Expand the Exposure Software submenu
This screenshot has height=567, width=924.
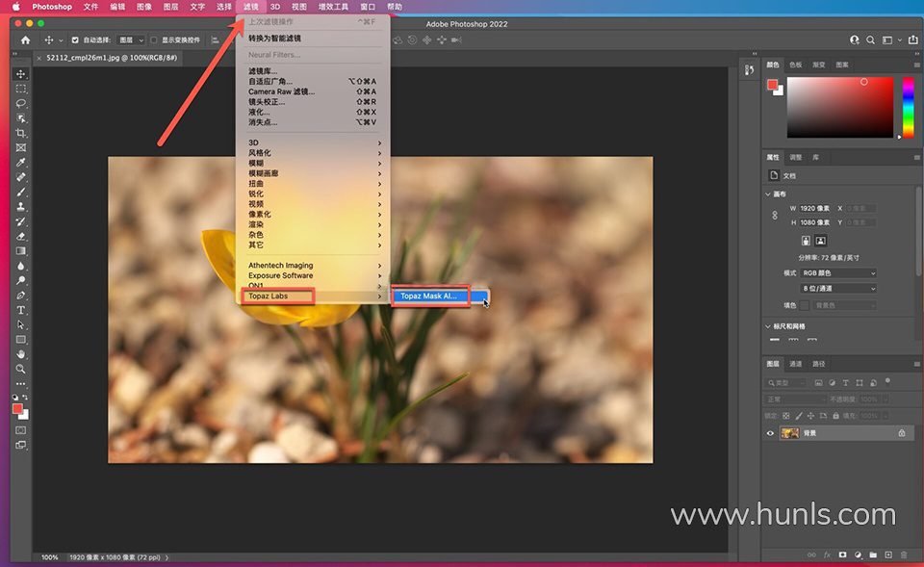click(313, 275)
